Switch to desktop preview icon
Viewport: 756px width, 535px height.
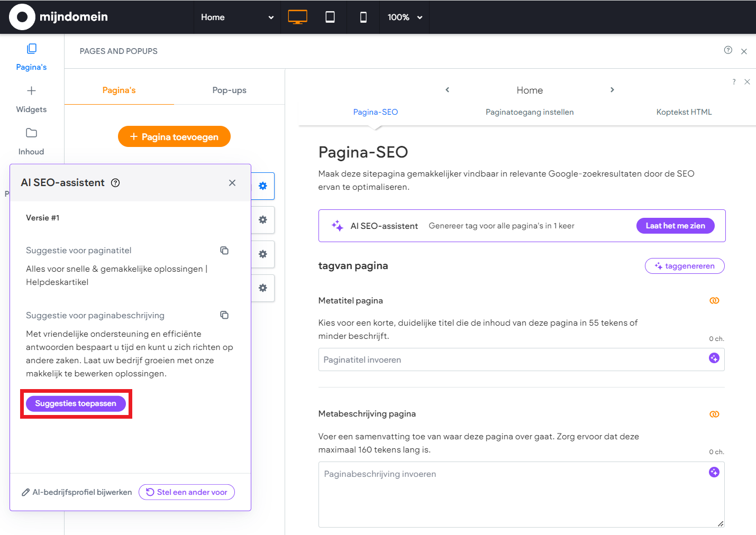point(297,17)
